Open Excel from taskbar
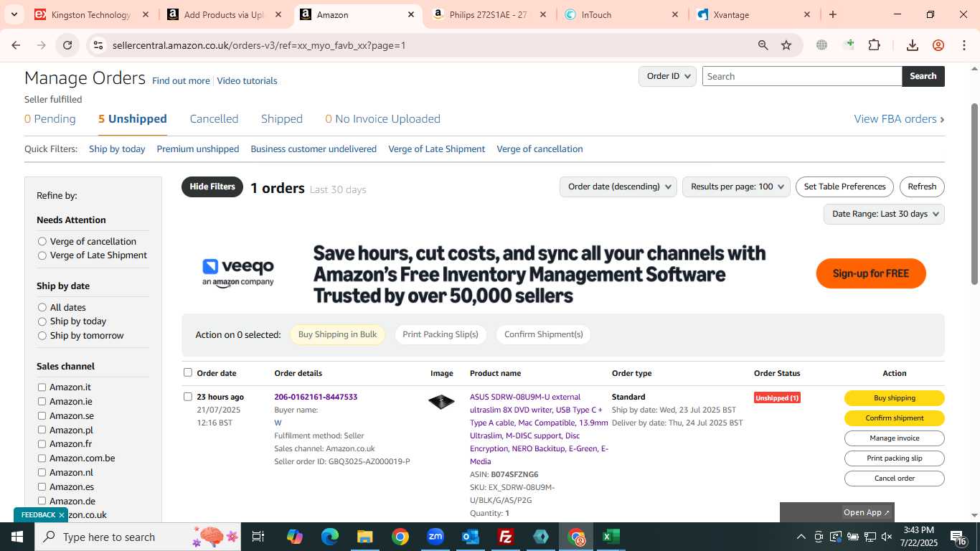Image resolution: width=980 pixels, height=551 pixels. 611,537
